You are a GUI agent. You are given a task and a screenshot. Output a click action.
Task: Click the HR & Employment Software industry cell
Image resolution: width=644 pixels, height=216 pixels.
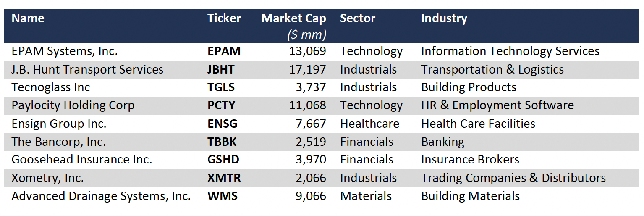tap(497, 105)
